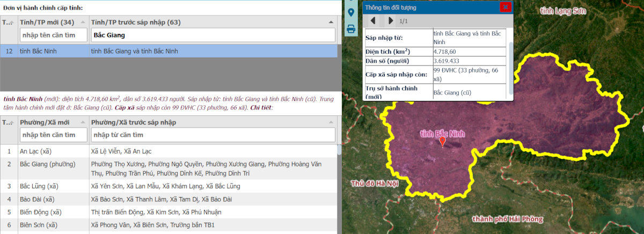Sort by Phường/Xã mới column arrow

pyautogui.click(x=83, y=122)
